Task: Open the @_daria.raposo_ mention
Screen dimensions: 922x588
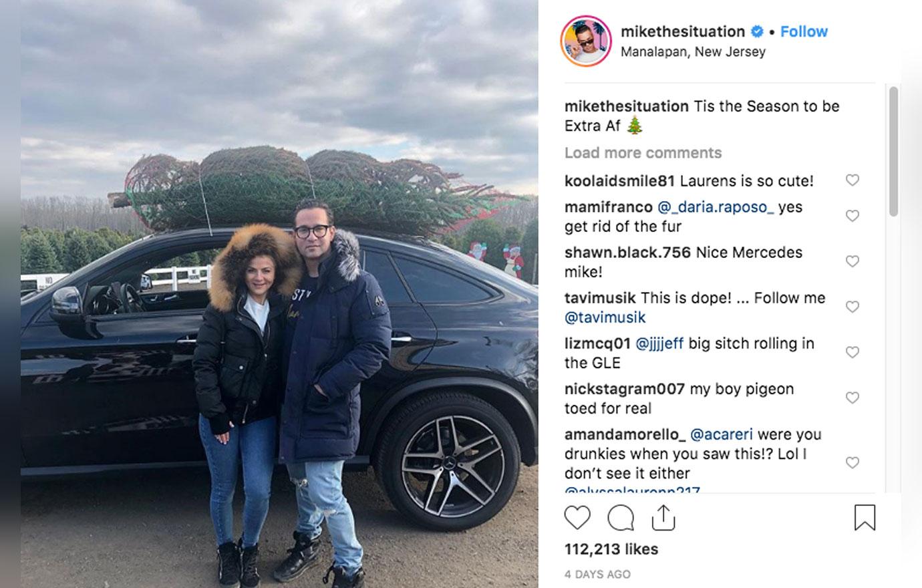Action: 716,207
